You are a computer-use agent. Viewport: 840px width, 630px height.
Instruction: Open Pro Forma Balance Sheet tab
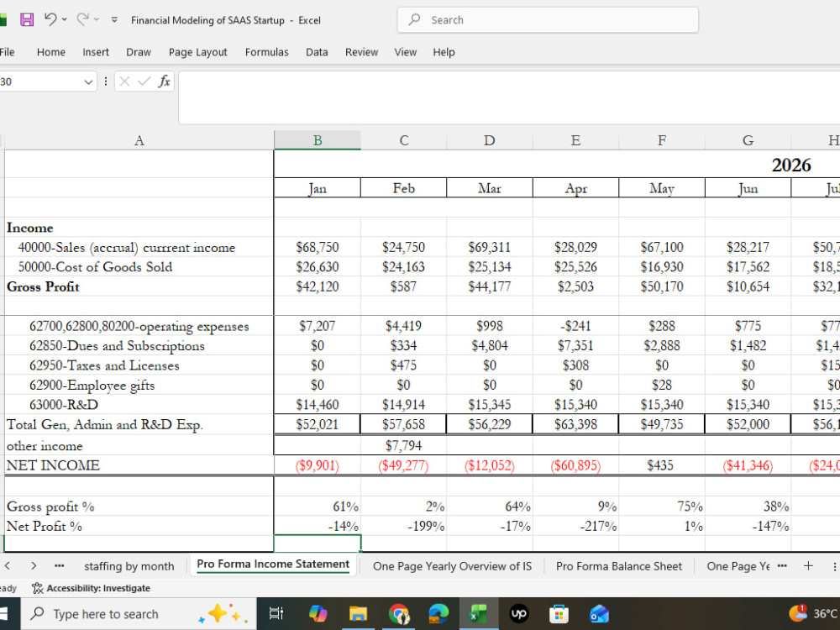(619, 566)
